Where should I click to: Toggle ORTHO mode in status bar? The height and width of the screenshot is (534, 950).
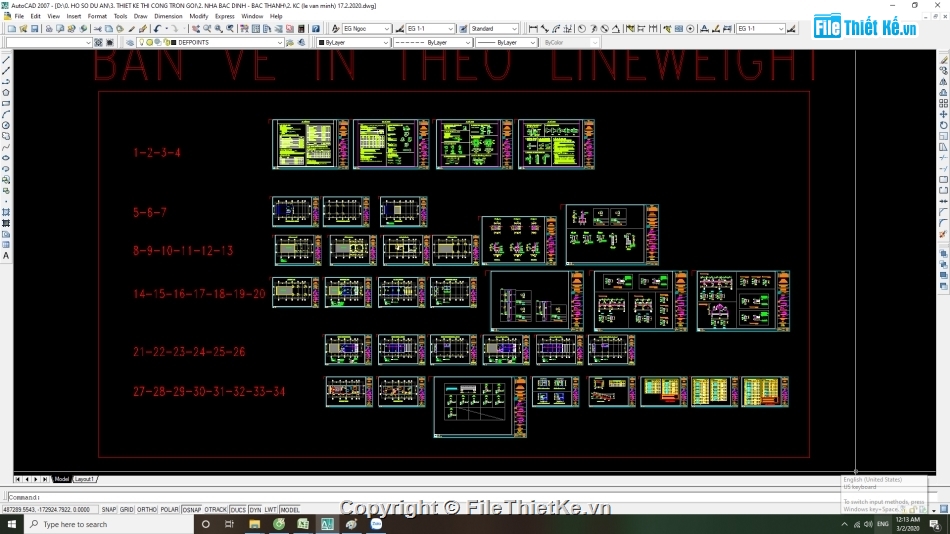pyautogui.click(x=147, y=510)
